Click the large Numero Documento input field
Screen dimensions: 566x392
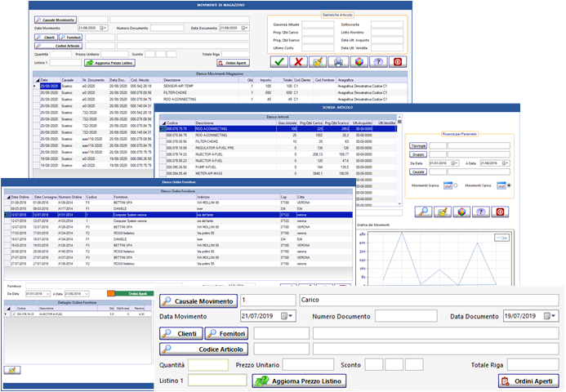(406, 316)
